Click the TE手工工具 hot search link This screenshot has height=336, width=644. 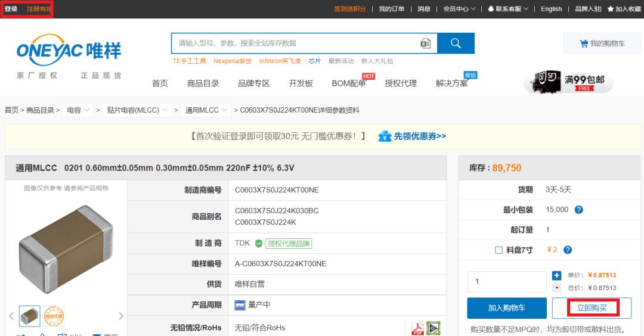(x=189, y=61)
